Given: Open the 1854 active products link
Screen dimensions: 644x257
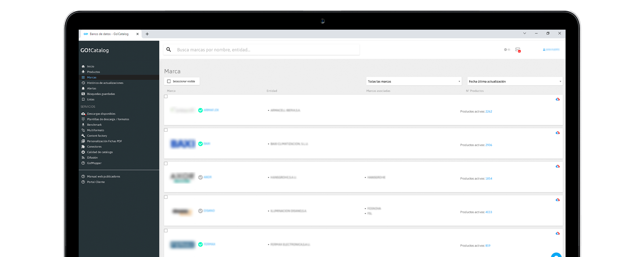Looking at the screenshot, I should pos(489,179).
